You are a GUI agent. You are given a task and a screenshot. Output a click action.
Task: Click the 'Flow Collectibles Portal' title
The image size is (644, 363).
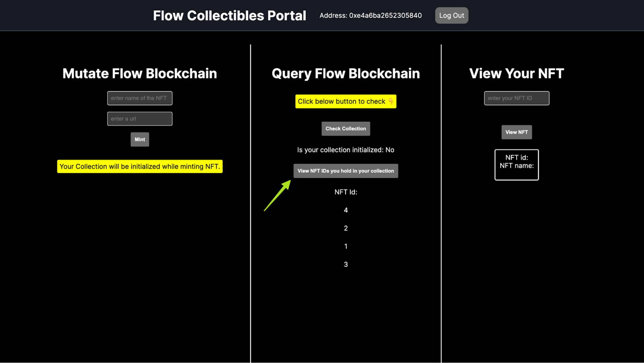click(x=230, y=15)
